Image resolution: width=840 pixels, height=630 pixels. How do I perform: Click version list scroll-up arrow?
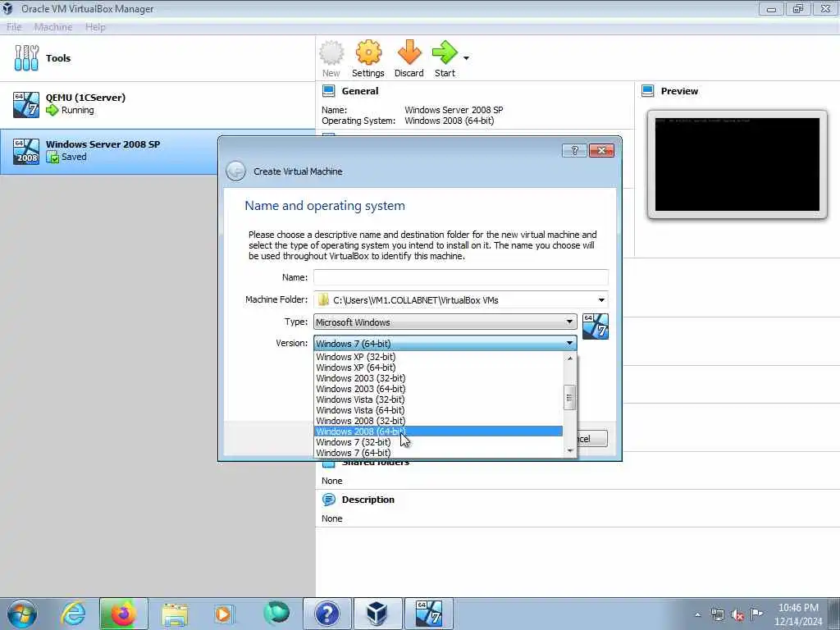[x=570, y=358]
